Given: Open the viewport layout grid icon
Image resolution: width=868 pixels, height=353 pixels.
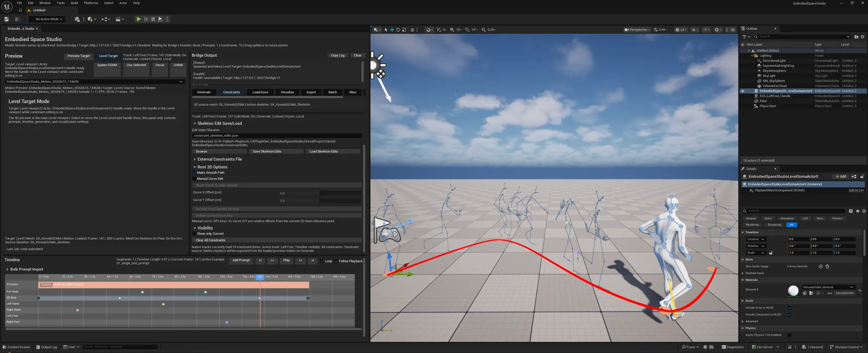Looking at the screenshot, I should tap(733, 30).
